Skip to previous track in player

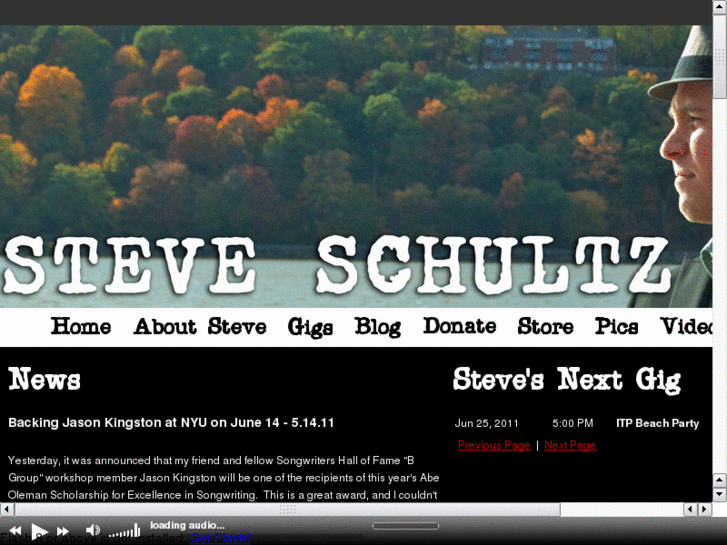pos(15,531)
